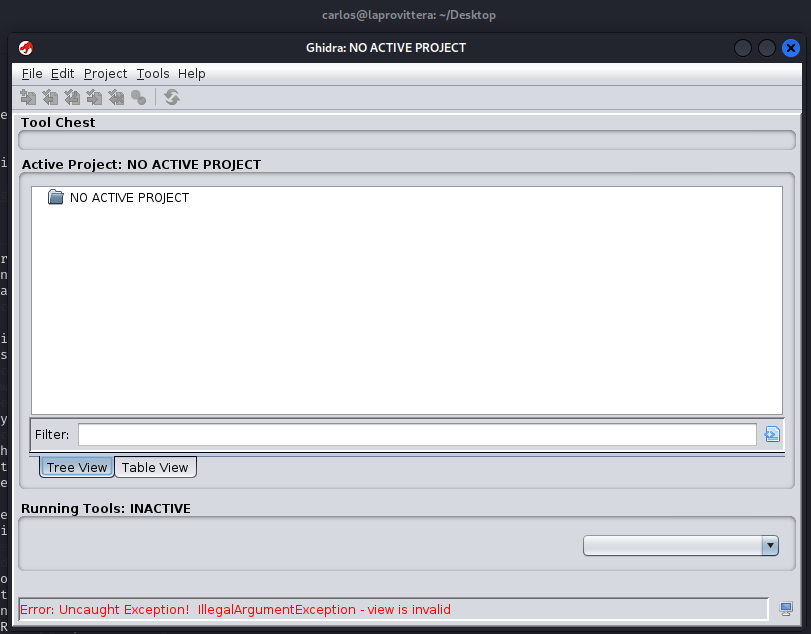811x634 pixels.
Task: Open filter options icon beside Filter field
Action: [771, 434]
